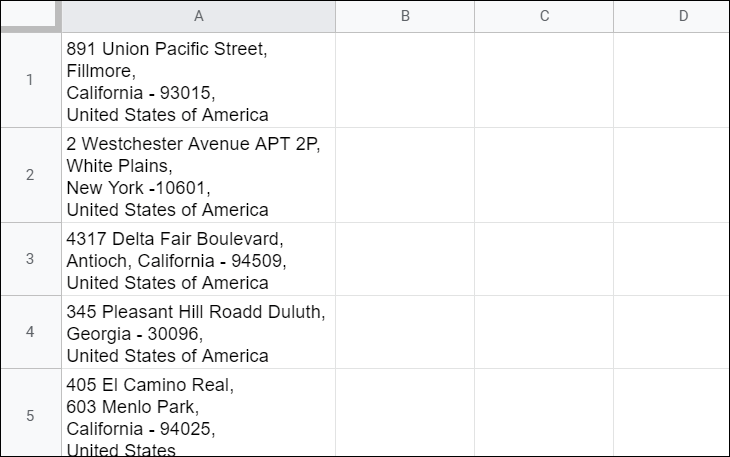
Task: Click cell with Union Pacific Street address
Action: 198,80
